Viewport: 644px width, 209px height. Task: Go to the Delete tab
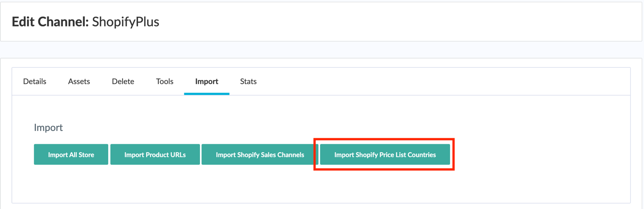coord(123,81)
